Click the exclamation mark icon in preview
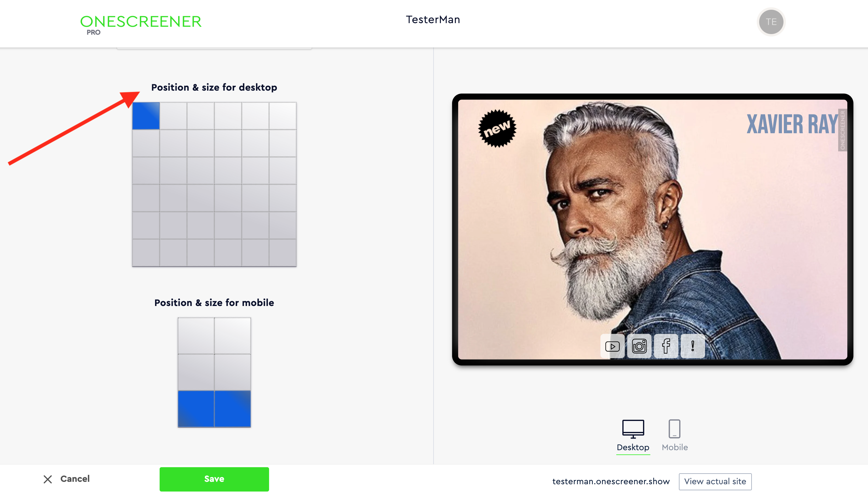 coord(693,346)
